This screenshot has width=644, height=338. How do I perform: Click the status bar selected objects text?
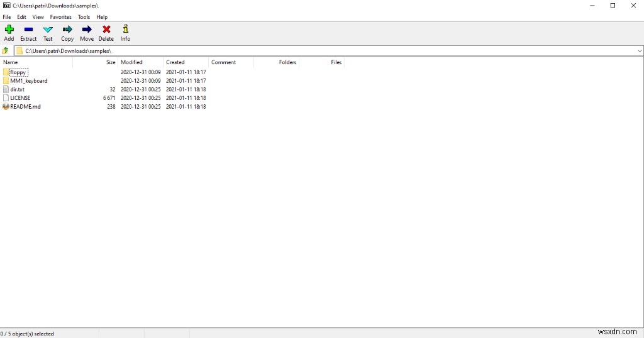27,334
